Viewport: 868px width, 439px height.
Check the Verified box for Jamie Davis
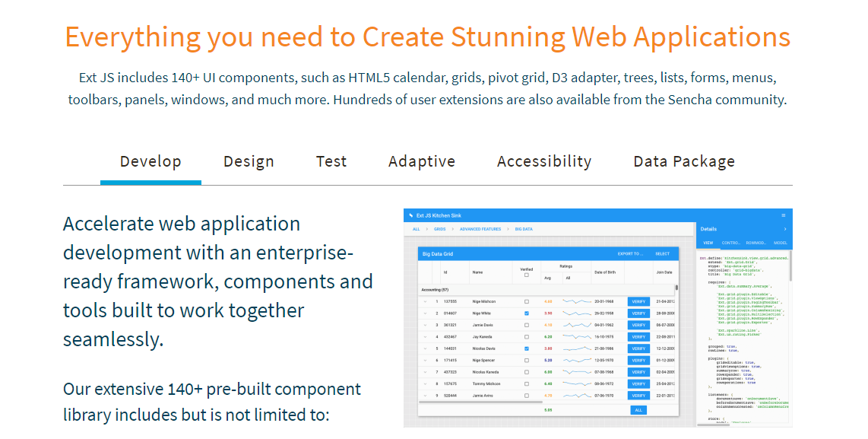pos(527,326)
